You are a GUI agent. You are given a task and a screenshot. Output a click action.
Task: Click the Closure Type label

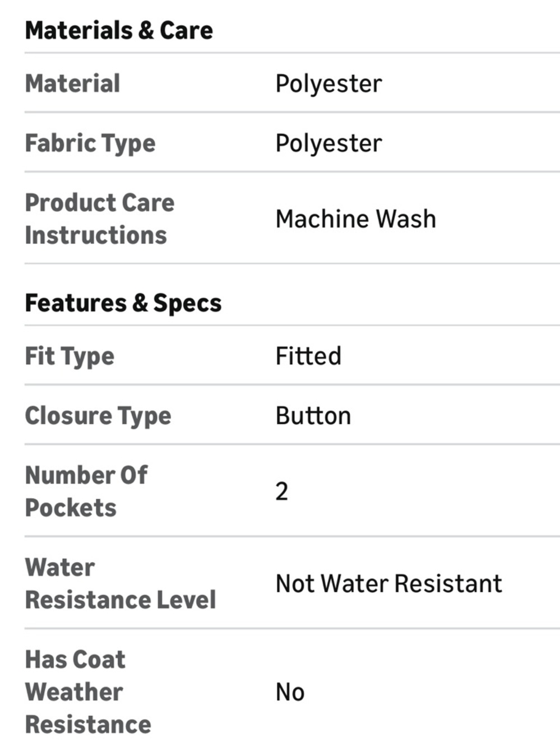[x=98, y=416]
